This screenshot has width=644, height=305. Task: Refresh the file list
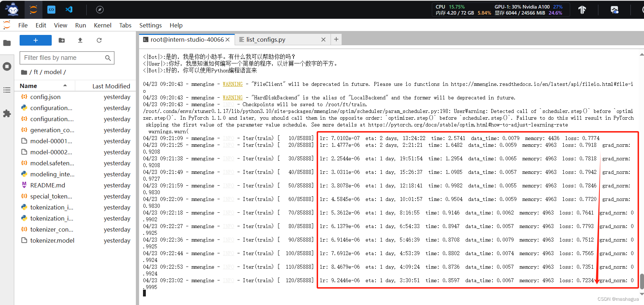99,40
